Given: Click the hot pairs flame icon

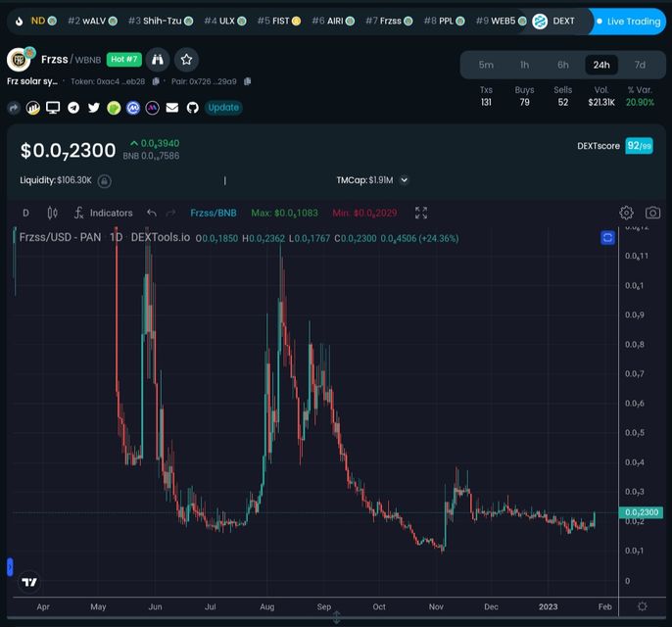Looking at the screenshot, I should pyautogui.click(x=19, y=21).
